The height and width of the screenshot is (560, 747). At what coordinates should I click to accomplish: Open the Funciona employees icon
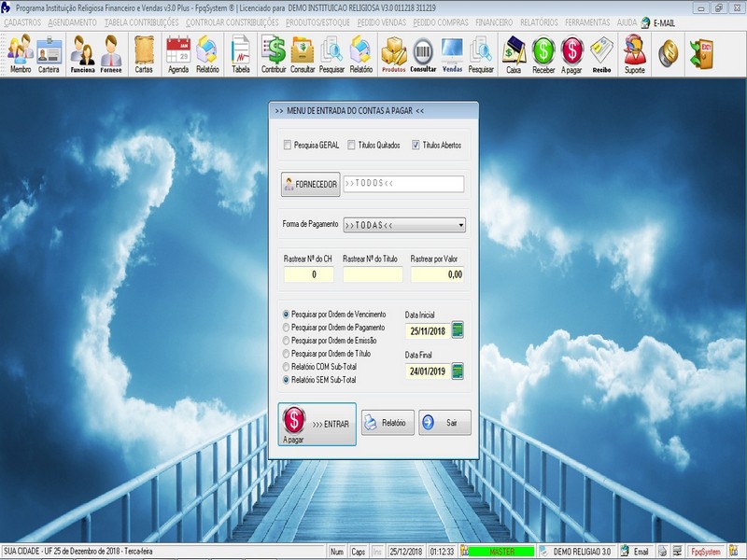pyautogui.click(x=82, y=54)
